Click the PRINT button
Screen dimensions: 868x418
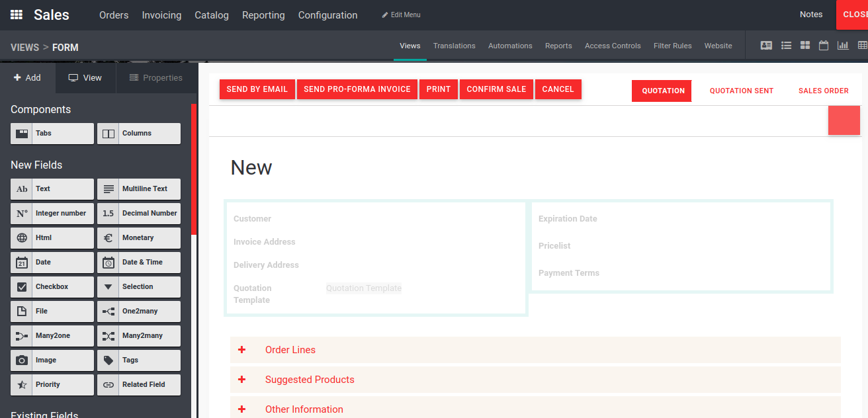(x=439, y=89)
